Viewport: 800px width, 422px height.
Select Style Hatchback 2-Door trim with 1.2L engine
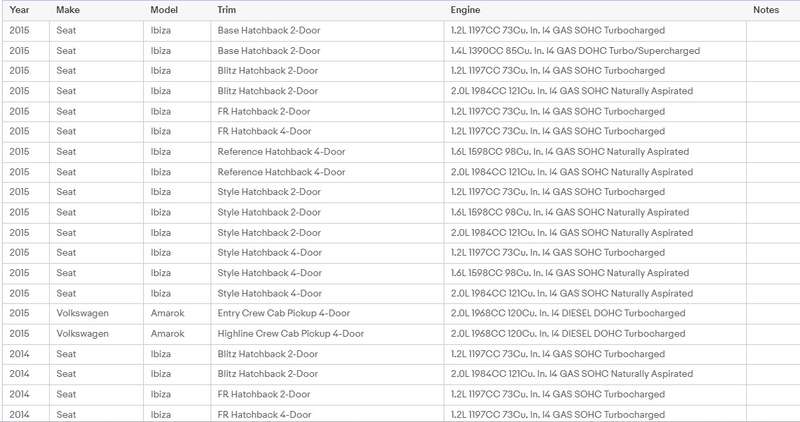pyautogui.click(x=327, y=192)
